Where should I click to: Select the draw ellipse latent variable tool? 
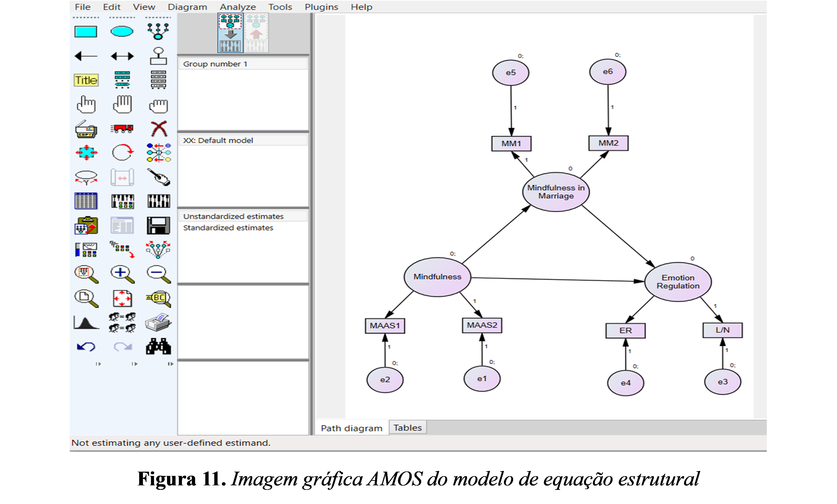(122, 32)
